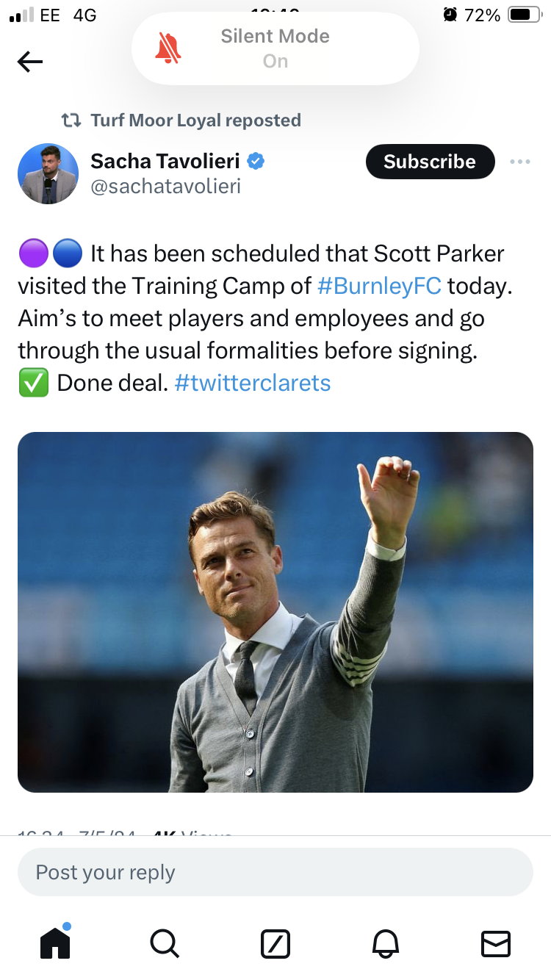This screenshot has height=980, width=551.
Task: Open the Search tab
Action: coord(164,943)
